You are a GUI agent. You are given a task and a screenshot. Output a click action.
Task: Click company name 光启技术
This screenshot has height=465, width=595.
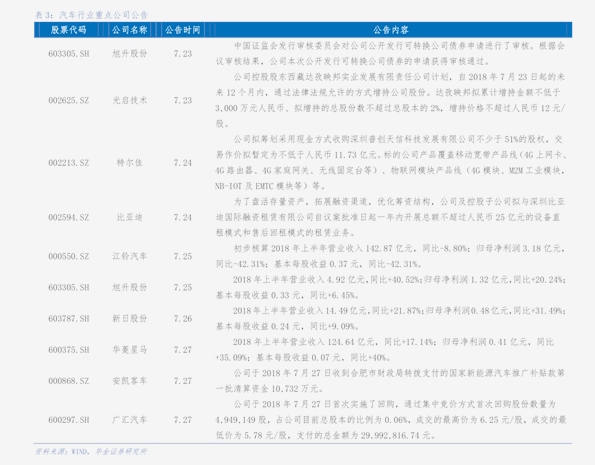click(129, 100)
